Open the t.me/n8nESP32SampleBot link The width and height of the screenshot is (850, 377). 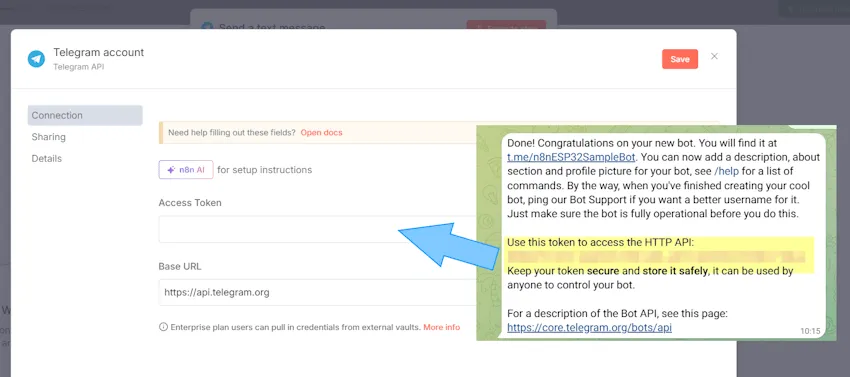(571, 158)
